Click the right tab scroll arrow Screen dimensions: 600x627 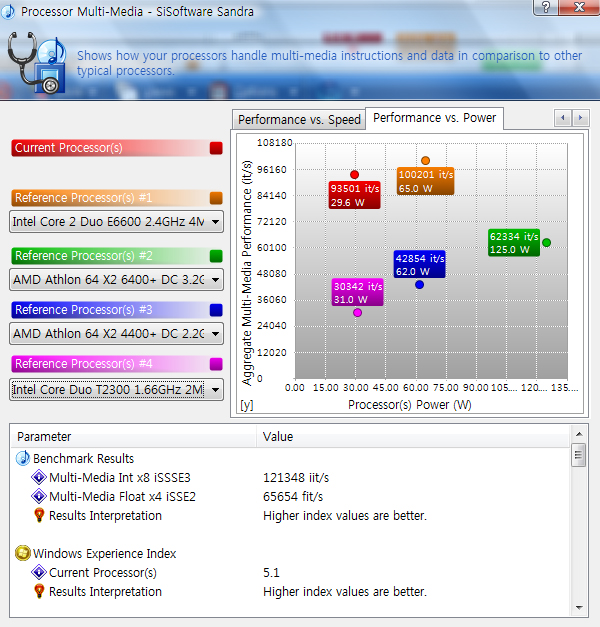point(580,118)
